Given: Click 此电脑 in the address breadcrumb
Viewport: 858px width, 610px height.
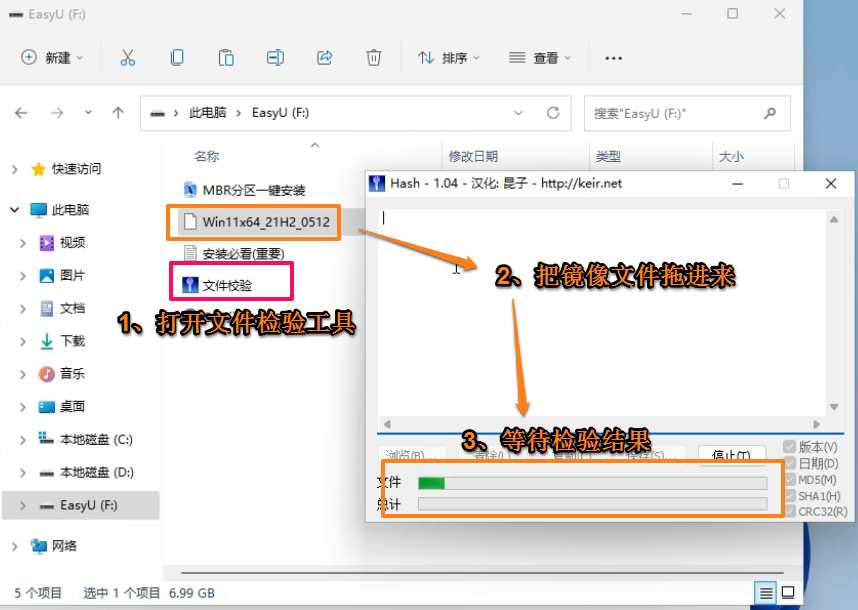Looking at the screenshot, I should tap(207, 113).
